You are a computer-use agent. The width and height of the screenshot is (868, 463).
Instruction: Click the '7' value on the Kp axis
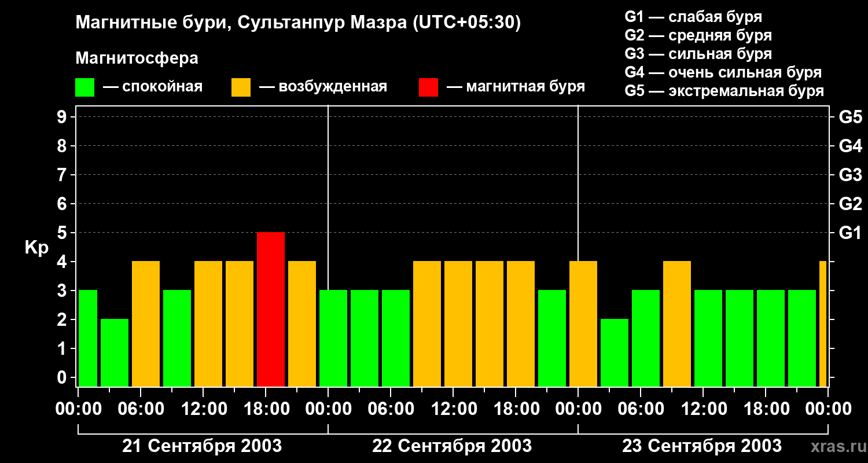point(63,175)
